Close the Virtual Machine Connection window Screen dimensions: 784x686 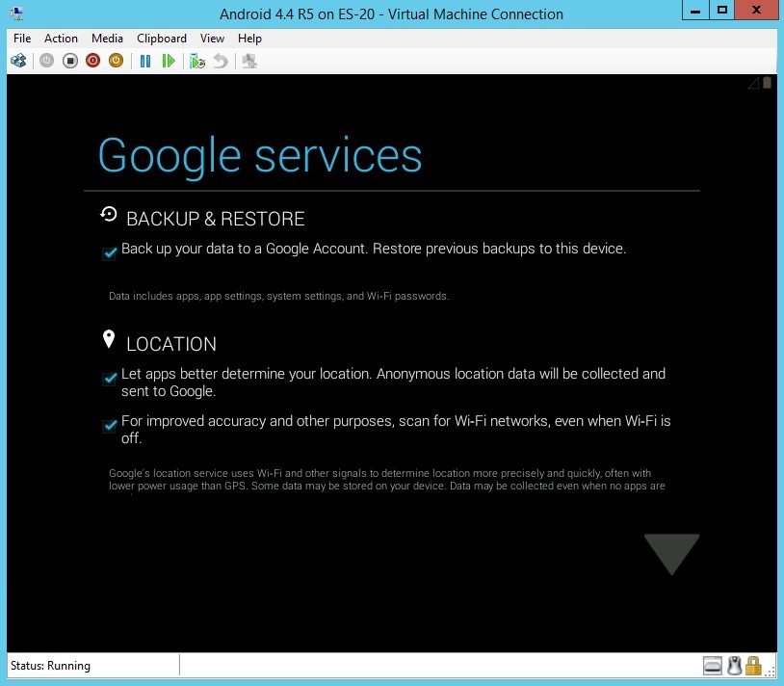[x=756, y=11]
